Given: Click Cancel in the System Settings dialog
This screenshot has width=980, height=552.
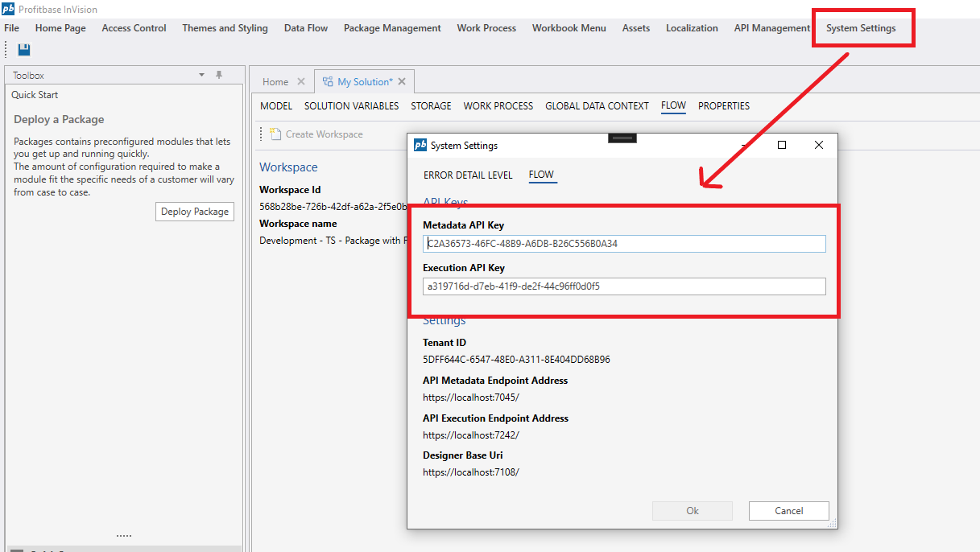Looking at the screenshot, I should click(789, 511).
